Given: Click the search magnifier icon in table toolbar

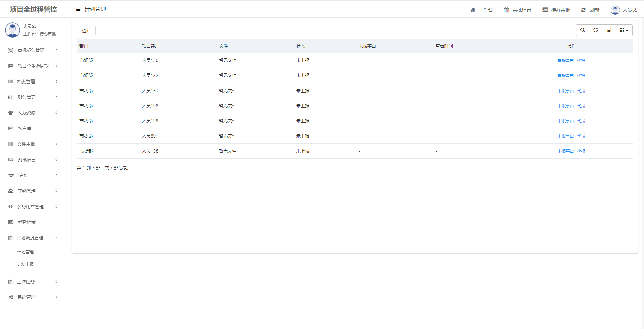Looking at the screenshot, I should (x=583, y=30).
